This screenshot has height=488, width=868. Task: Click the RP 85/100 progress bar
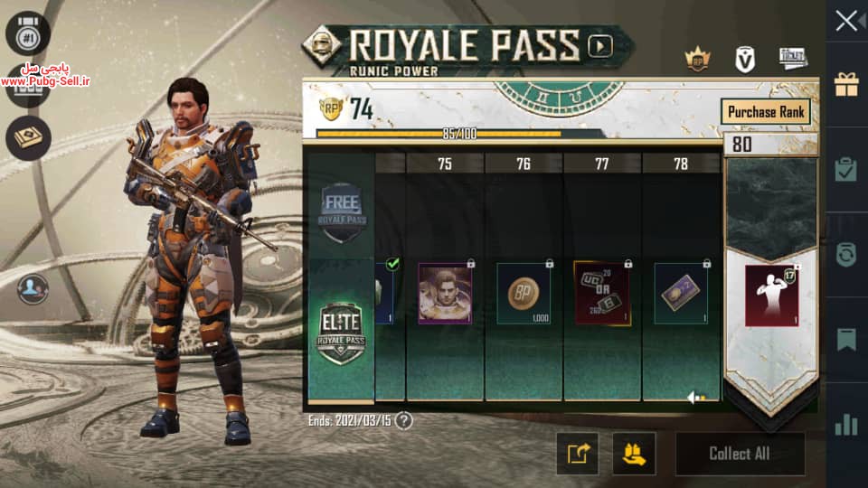coord(459,134)
